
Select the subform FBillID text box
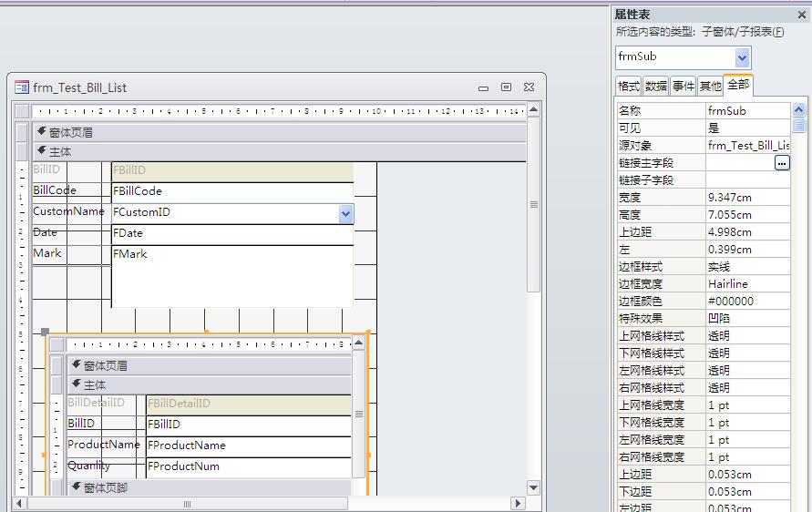click(249, 425)
